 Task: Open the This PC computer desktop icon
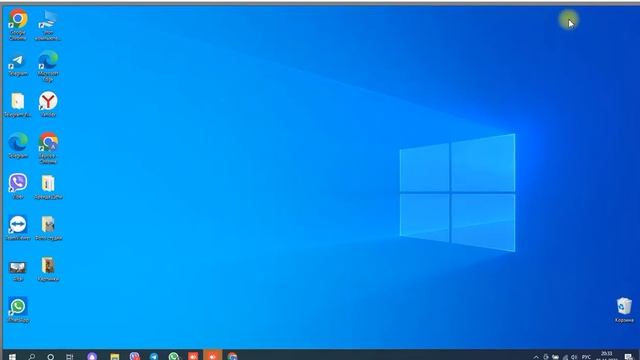[48, 24]
